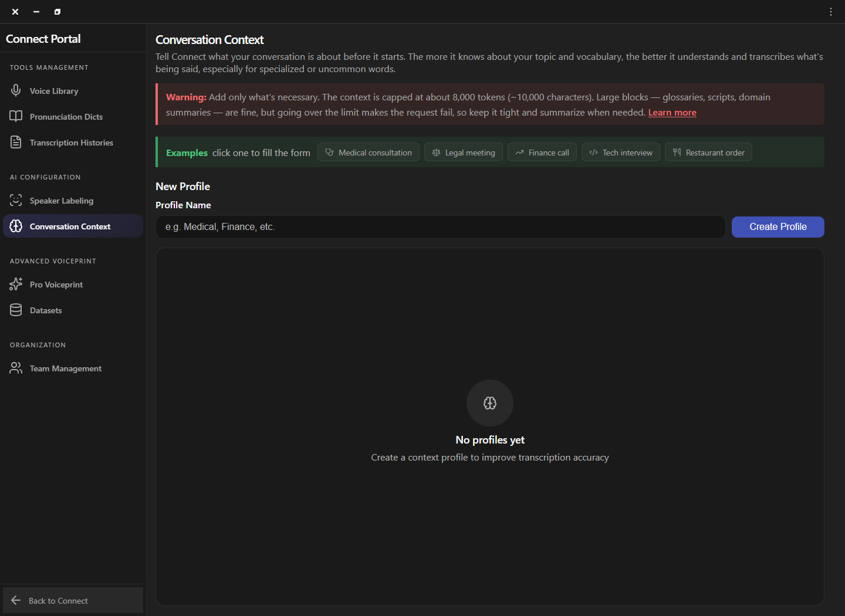Focus the Profile Name input field
845x616 pixels.
[440, 227]
